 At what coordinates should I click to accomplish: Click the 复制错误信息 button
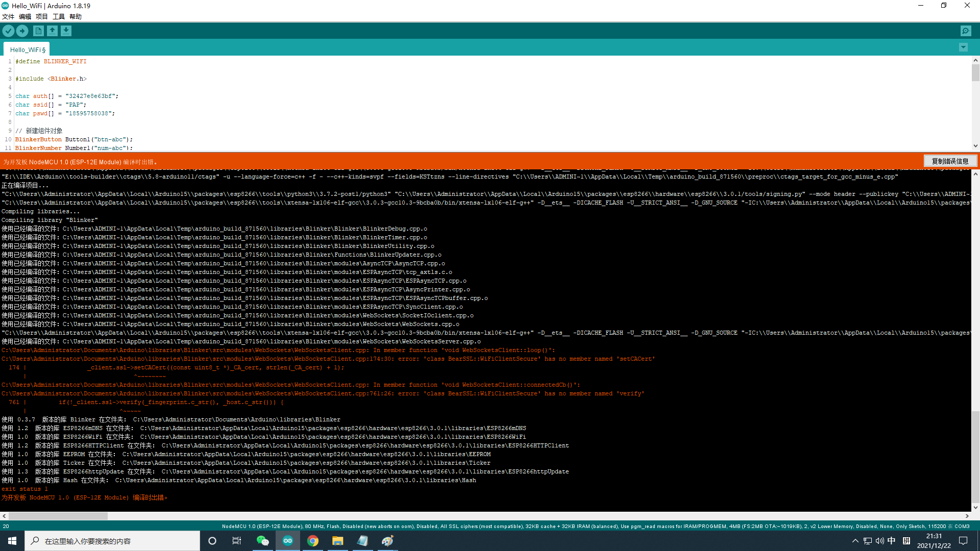coord(950,161)
